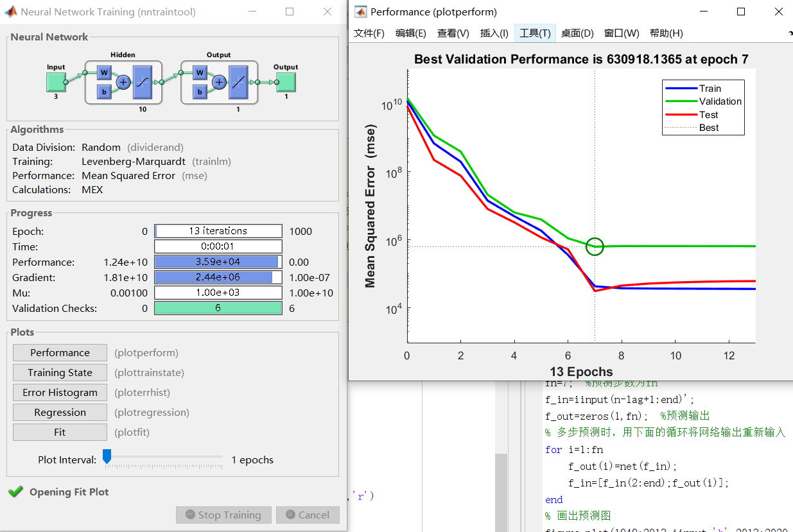The image size is (793, 532).
Task: Click the Training State plot button
Action: (60, 372)
